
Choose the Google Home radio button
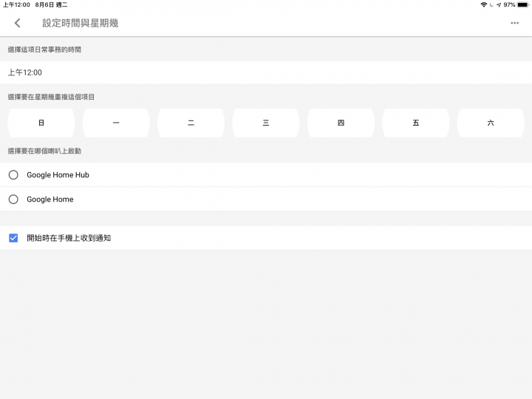pyautogui.click(x=13, y=199)
